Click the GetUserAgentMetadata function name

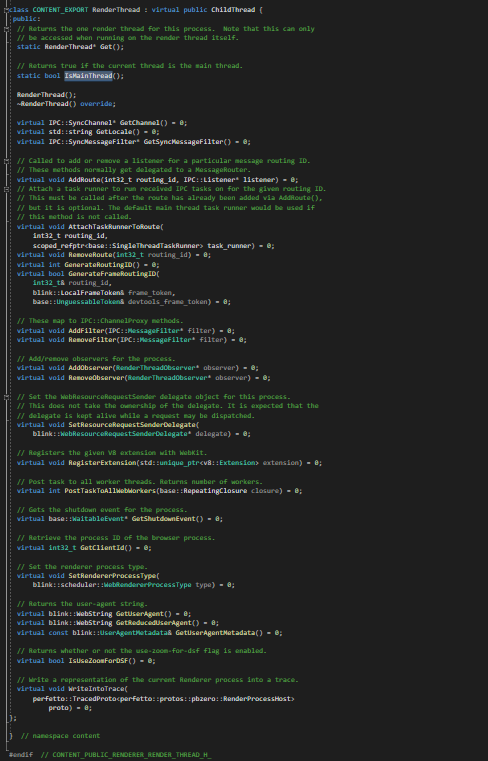coord(215,632)
